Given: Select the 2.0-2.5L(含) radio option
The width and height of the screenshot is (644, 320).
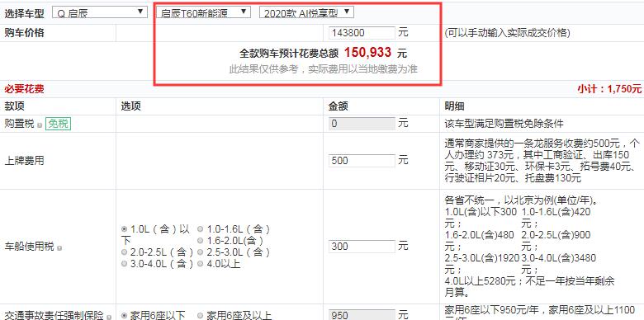Looking at the screenshot, I should coord(124,252).
